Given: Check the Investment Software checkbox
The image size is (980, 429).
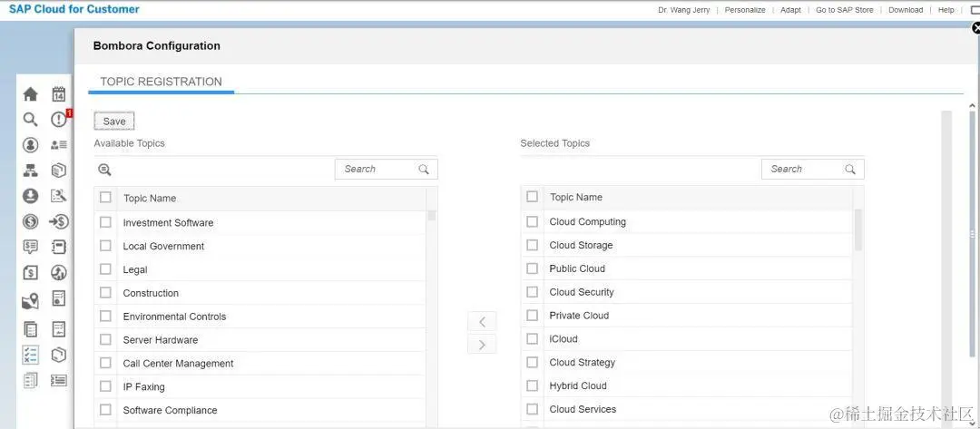Looking at the screenshot, I should pos(105,221).
